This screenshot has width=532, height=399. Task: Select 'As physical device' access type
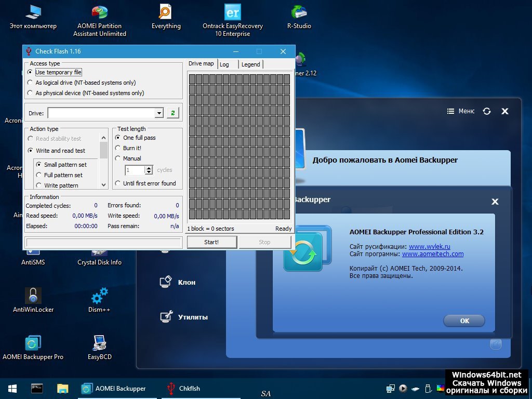[x=30, y=93]
